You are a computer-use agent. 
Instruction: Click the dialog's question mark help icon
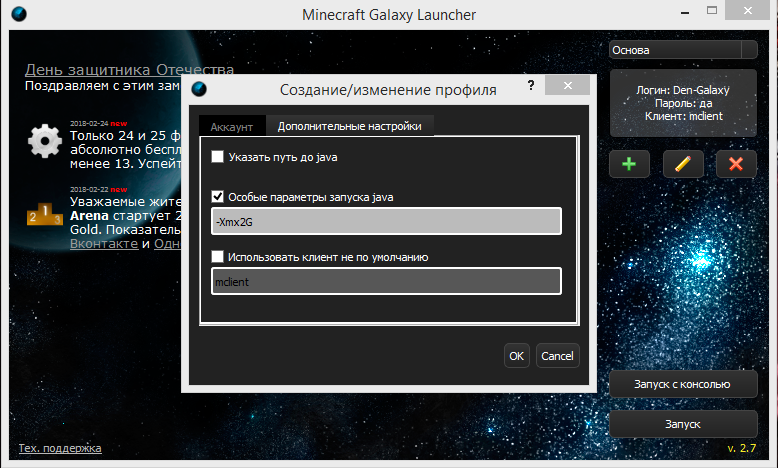[x=531, y=87]
